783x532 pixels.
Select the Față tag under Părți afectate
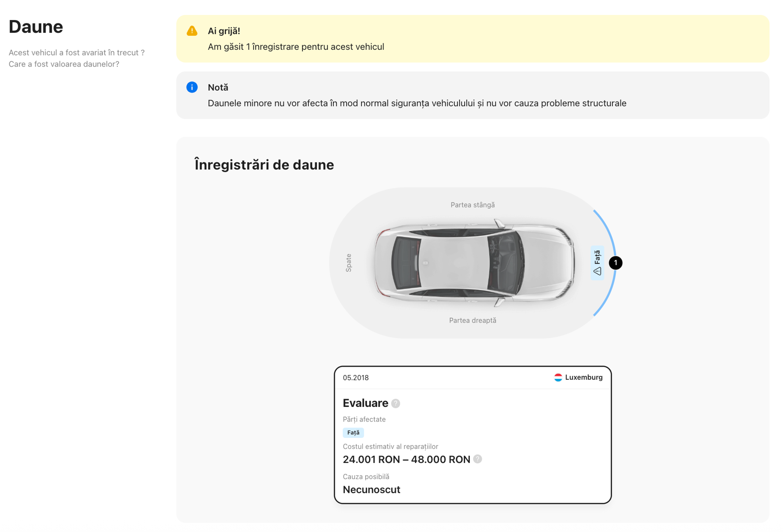click(353, 432)
